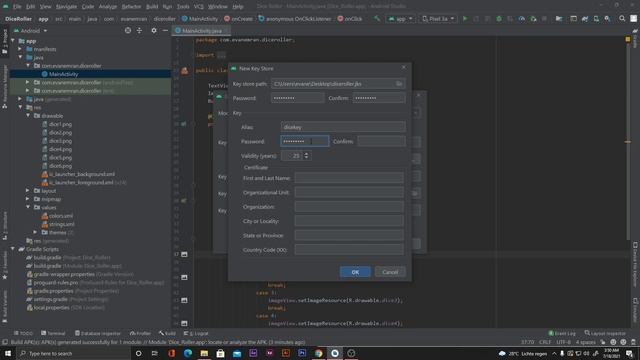
Task: Click the OK button in New Key Store
Action: 355,272
